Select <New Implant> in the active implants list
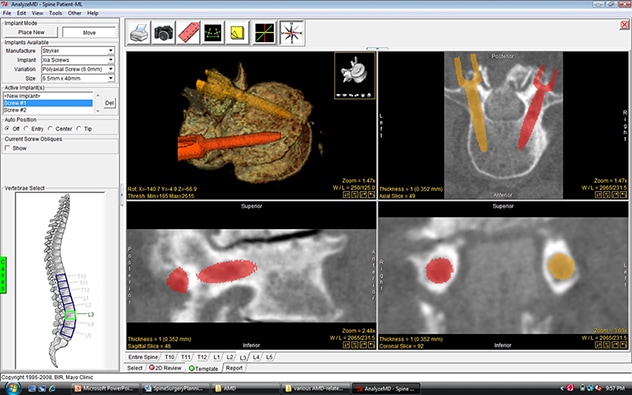632x395 pixels. (48, 96)
